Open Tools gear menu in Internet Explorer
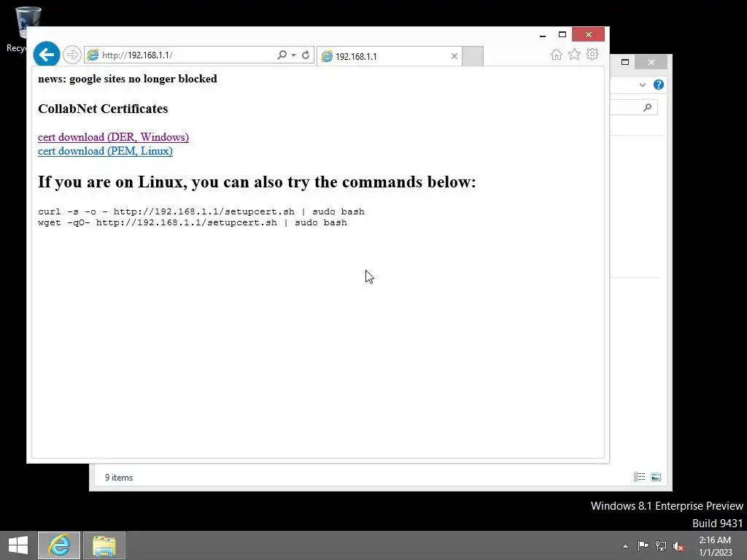Image resolution: width=747 pixels, height=560 pixels. point(592,54)
